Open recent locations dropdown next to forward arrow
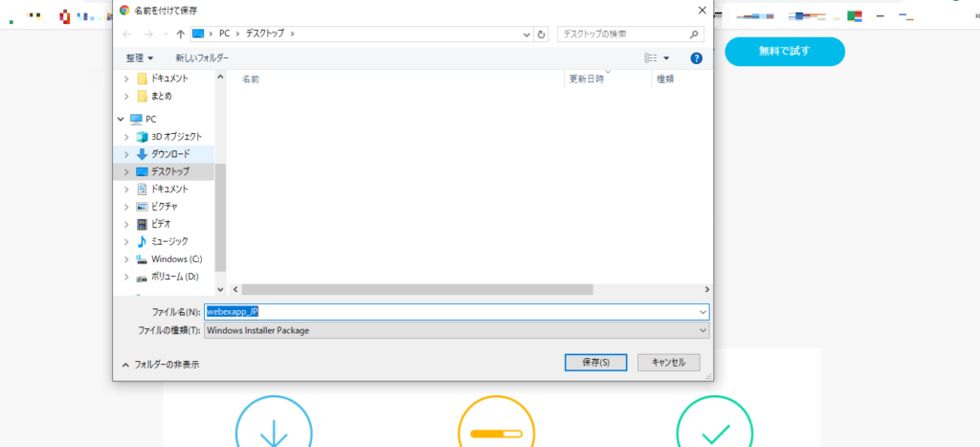Screen dimensions: 980x447 coord(166,34)
